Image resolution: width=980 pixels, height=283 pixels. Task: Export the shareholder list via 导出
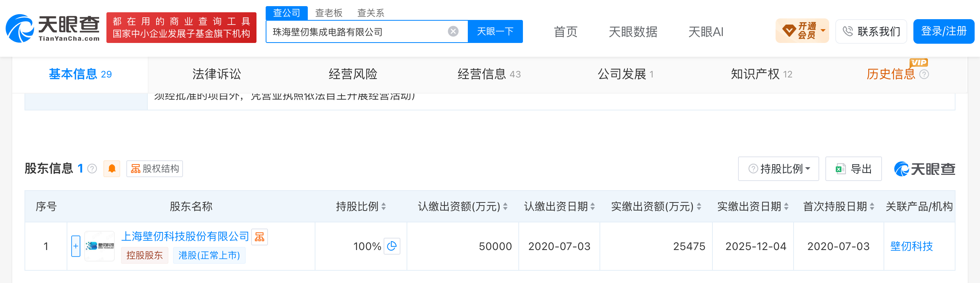pyautogui.click(x=854, y=169)
